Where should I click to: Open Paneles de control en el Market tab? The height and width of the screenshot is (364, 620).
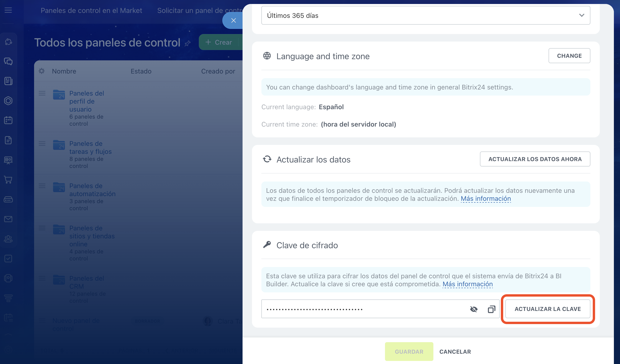click(91, 10)
